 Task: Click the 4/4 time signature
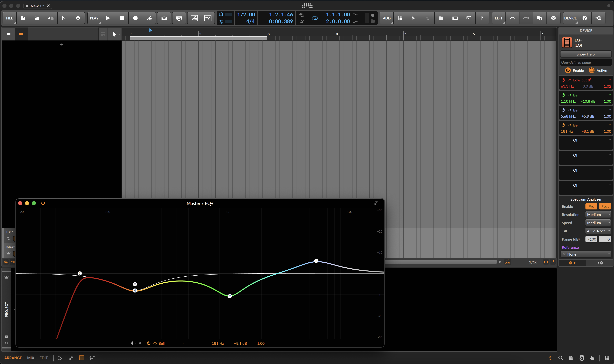click(x=250, y=21)
